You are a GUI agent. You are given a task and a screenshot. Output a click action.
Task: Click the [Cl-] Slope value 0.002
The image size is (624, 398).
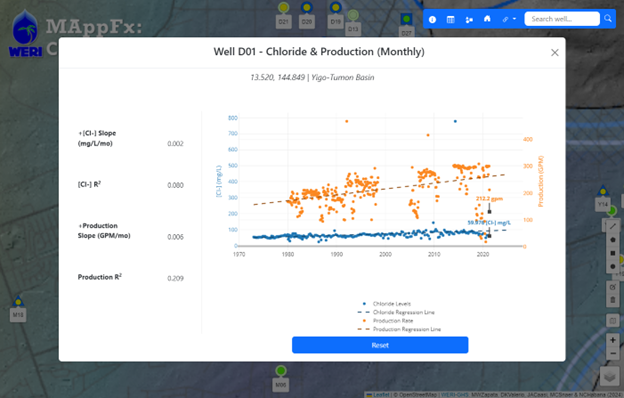[175, 144]
